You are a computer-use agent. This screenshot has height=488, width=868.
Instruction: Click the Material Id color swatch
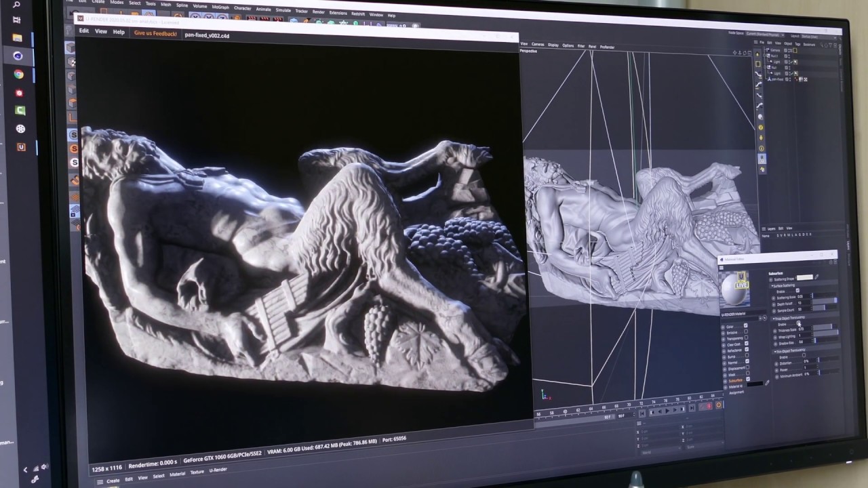point(755,384)
